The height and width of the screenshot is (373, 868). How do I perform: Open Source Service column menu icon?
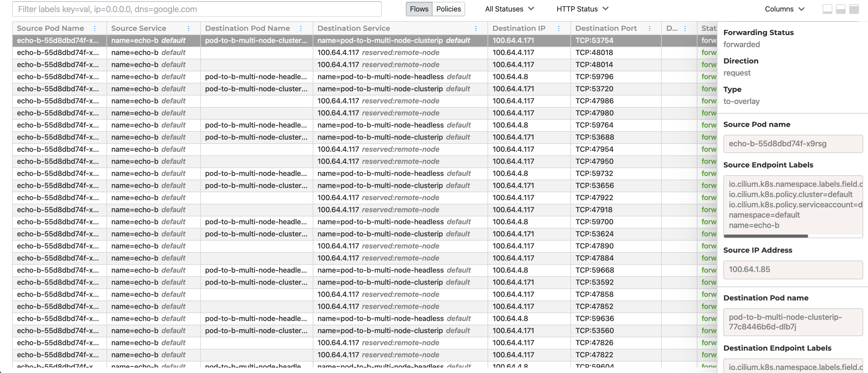pos(188,28)
